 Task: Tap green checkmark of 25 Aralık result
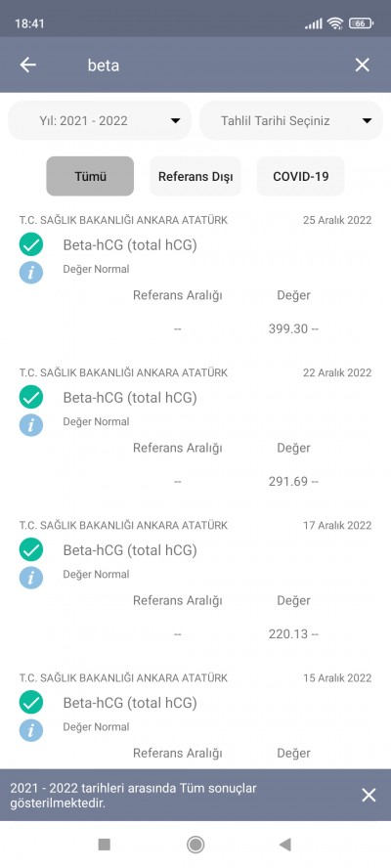point(31,244)
